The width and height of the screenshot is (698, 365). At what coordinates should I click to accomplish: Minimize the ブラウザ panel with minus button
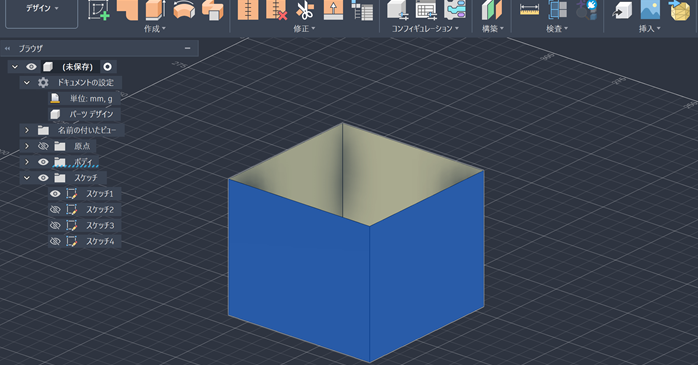tap(187, 48)
